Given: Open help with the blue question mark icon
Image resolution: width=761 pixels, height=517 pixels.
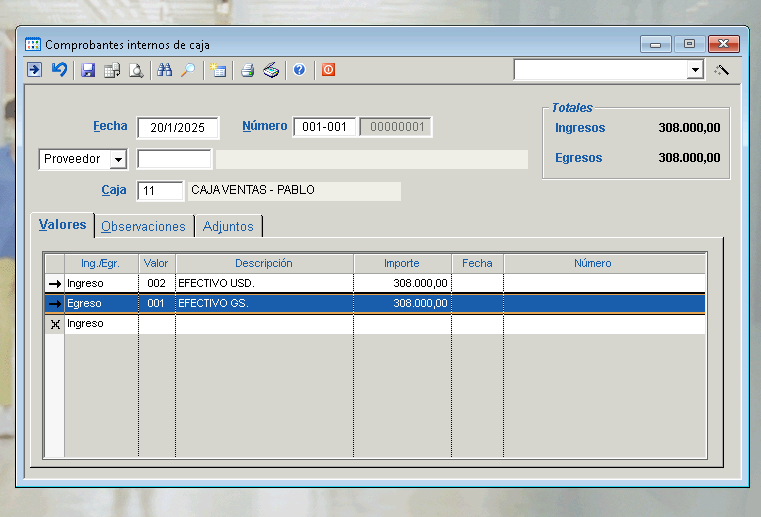Looking at the screenshot, I should [299, 70].
